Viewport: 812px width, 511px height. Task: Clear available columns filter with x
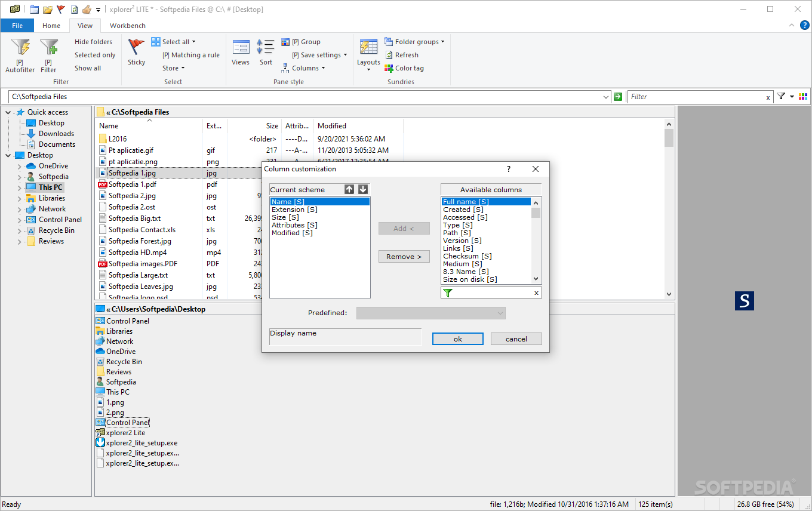pos(536,293)
